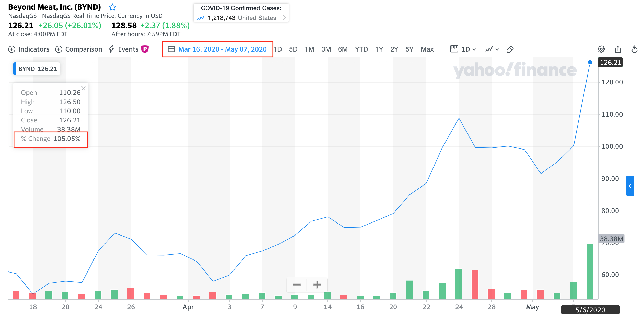The image size is (644, 322).
Task: Click the interval ruler icon
Action: (x=454, y=49)
